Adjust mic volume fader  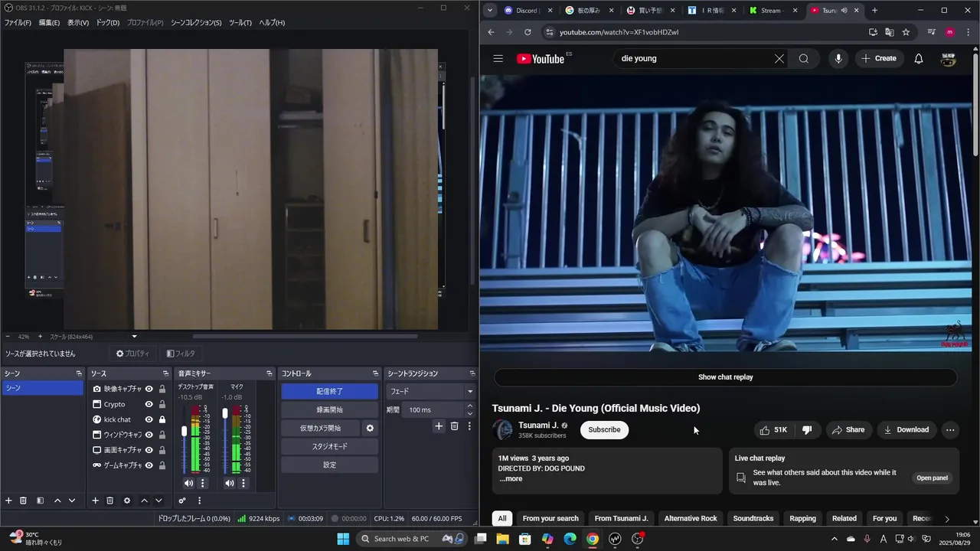[x=225, y=413]
